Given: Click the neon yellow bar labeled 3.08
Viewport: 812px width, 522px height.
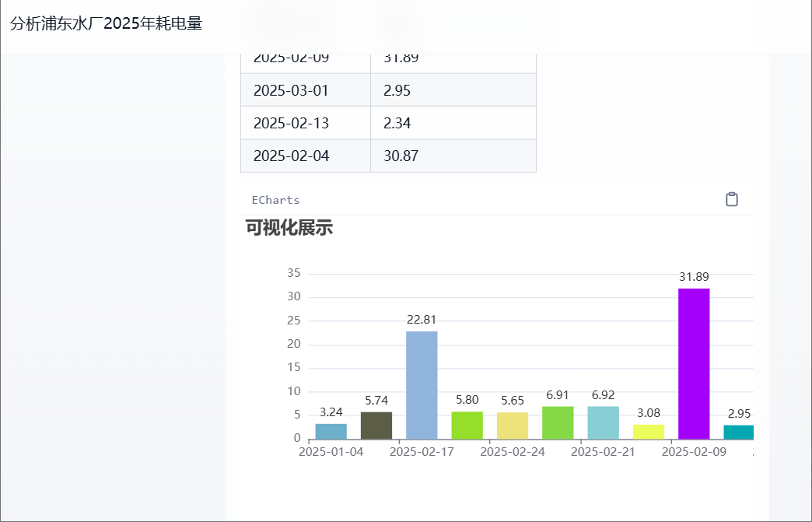Looking at the screenshot, I should 649,432.
